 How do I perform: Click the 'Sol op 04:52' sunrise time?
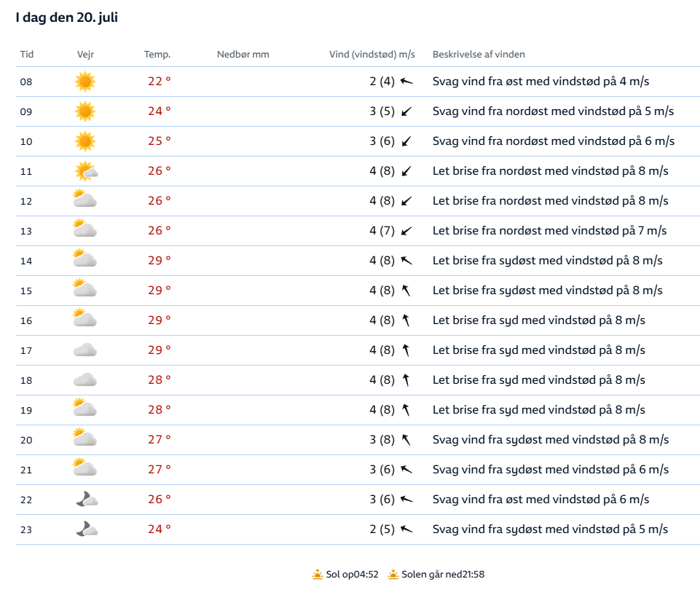click(x=352, y=575)
